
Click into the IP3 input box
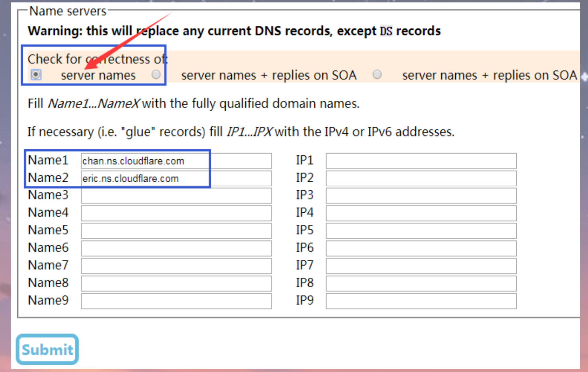point(421,196)
